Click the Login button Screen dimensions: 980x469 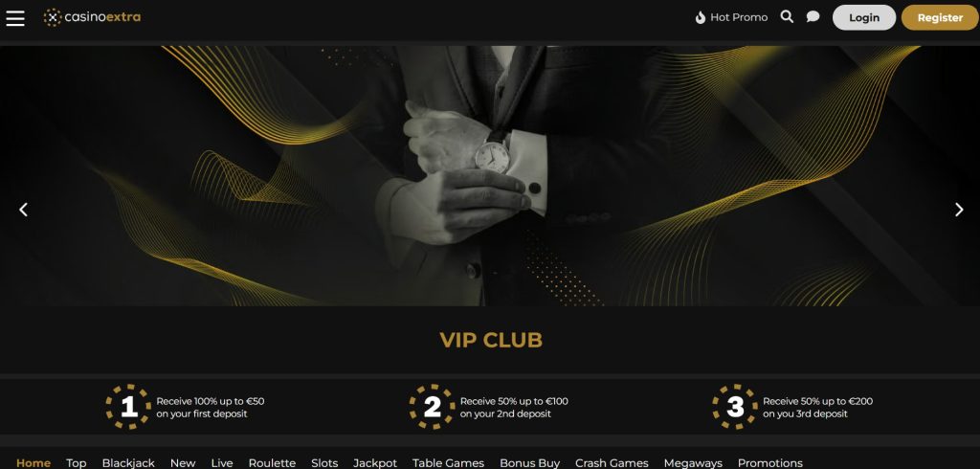click(x=864, y=17)
